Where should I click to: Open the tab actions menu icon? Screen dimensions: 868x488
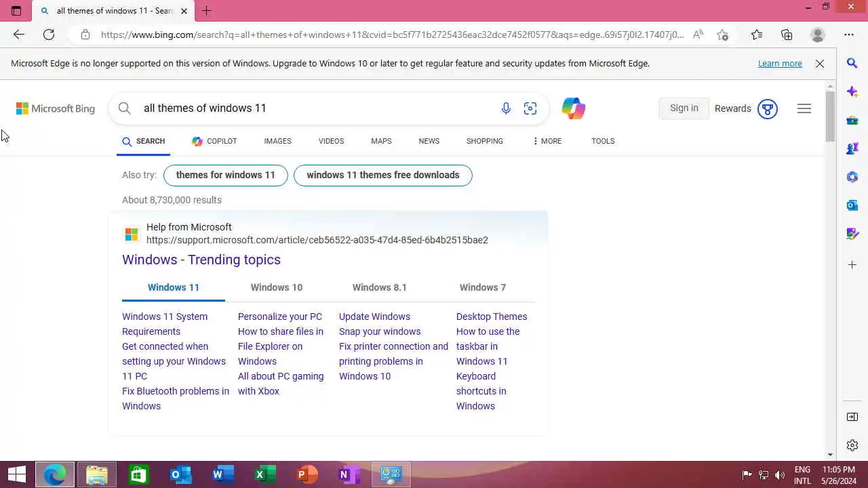[16, 11]
